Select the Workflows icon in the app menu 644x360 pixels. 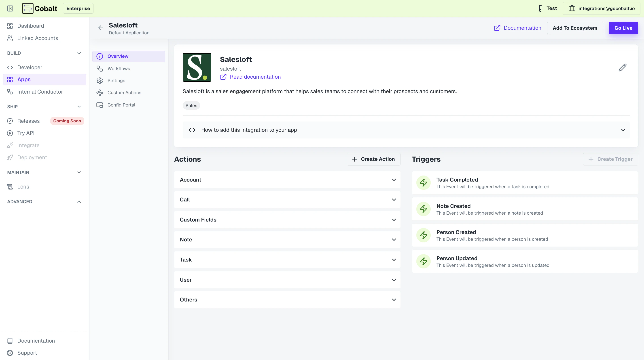point(100,68)
